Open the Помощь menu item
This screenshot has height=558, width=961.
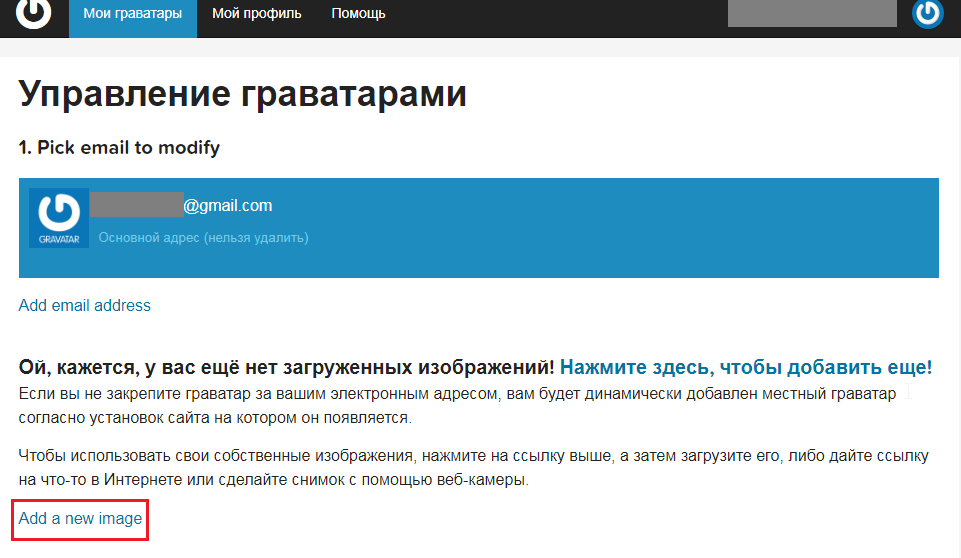(x=358, y=14)
